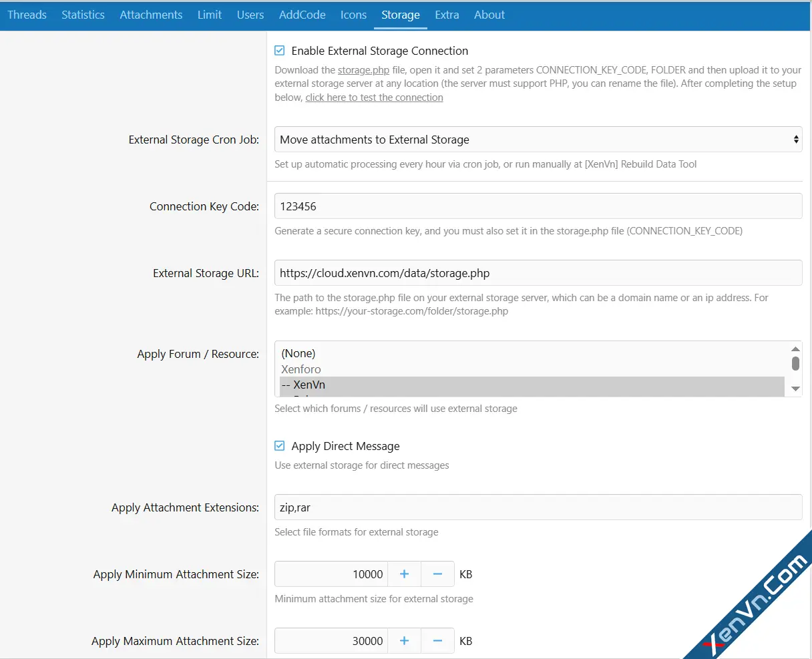Open the Attachments tab
The height and width of the screenshot is (659, 812).
[x=151, y=15]
